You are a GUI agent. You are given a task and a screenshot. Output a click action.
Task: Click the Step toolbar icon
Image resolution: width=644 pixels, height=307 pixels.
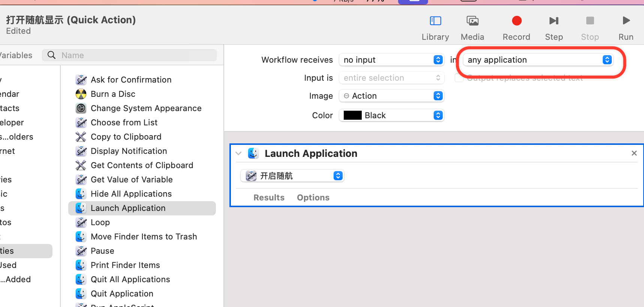click(x=554, y=21)
